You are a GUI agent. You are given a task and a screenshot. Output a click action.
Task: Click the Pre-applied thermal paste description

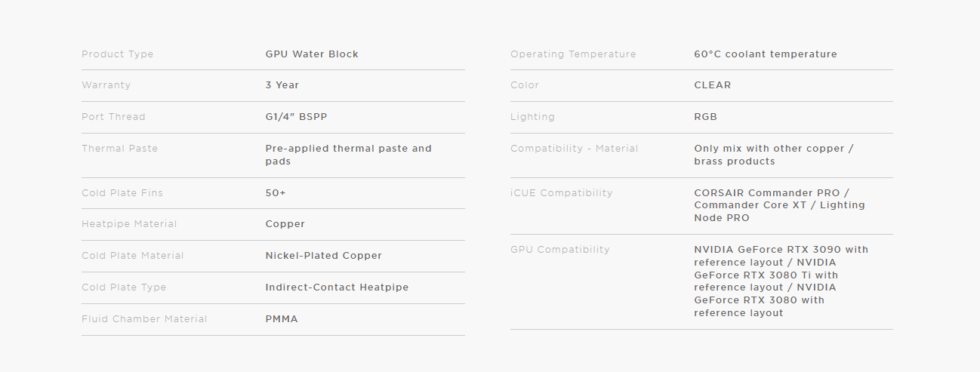pyautogui.click(x=349, y=155)
